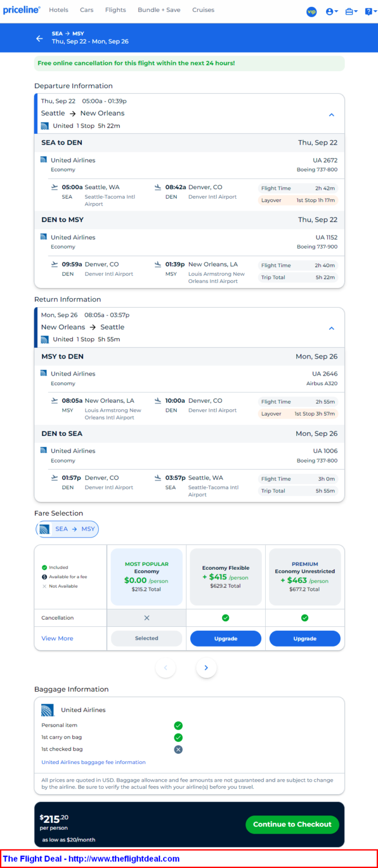Show next fare options with right arrow
This screenshot has width=378, height=868.
(206, 668)
